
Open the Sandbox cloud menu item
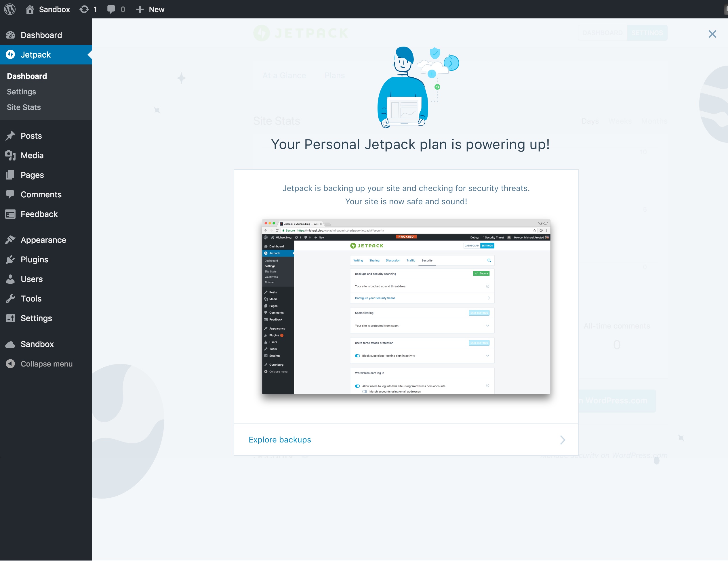coord(37,344)
